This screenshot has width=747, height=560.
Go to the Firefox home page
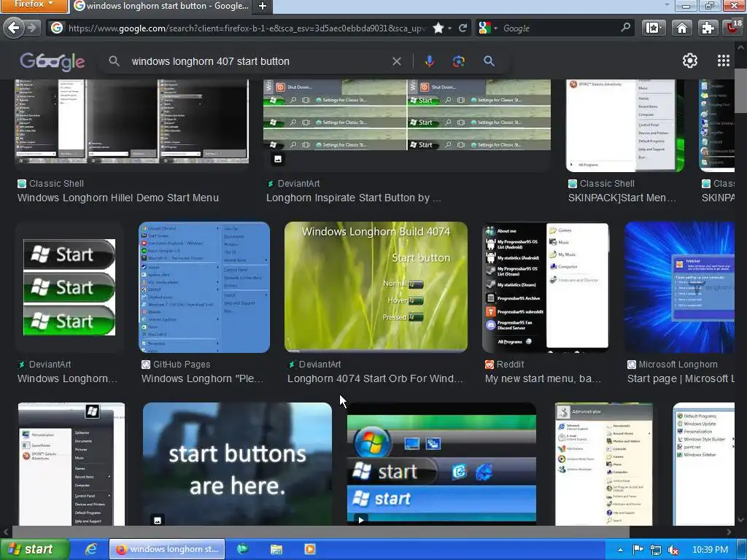[x=682, y=28]
